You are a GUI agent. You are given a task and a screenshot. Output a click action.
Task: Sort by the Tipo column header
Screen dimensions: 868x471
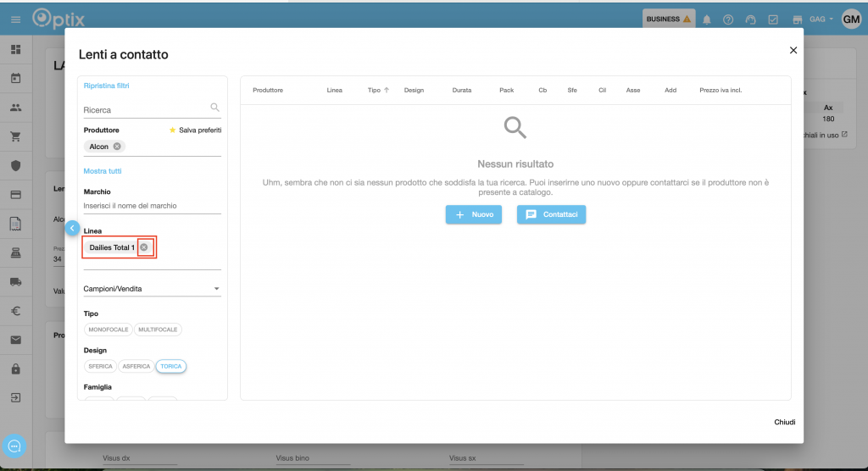[x=374, y=90]
